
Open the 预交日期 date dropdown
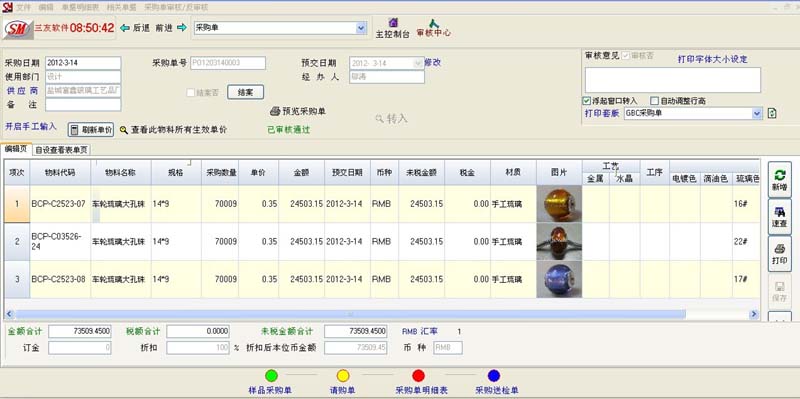418,63
